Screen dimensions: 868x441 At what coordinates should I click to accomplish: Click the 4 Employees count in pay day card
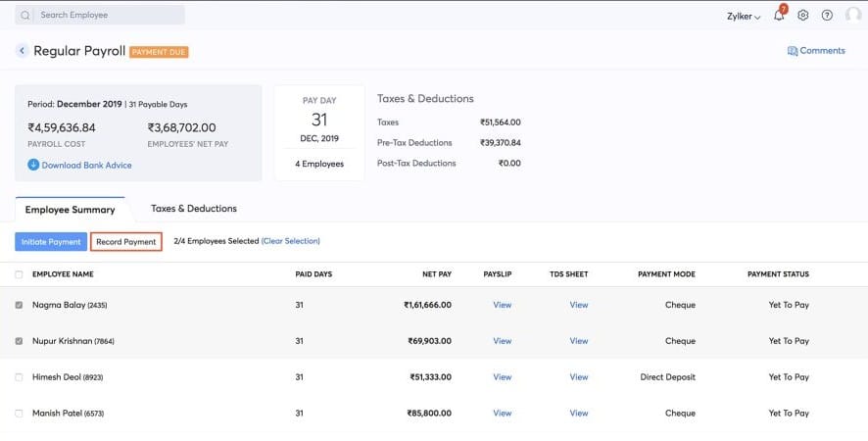pyautogui.click(x=319, y=164)
